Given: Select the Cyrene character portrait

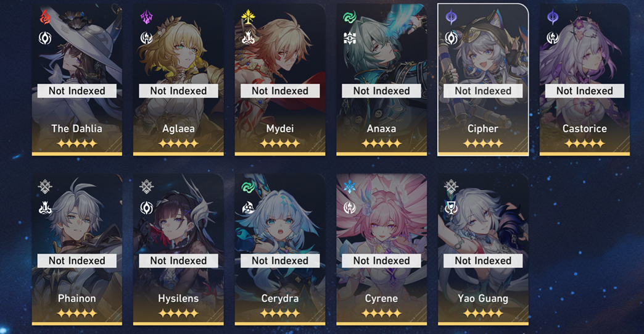Looking at the screenshot, I should tap(382, 249).
